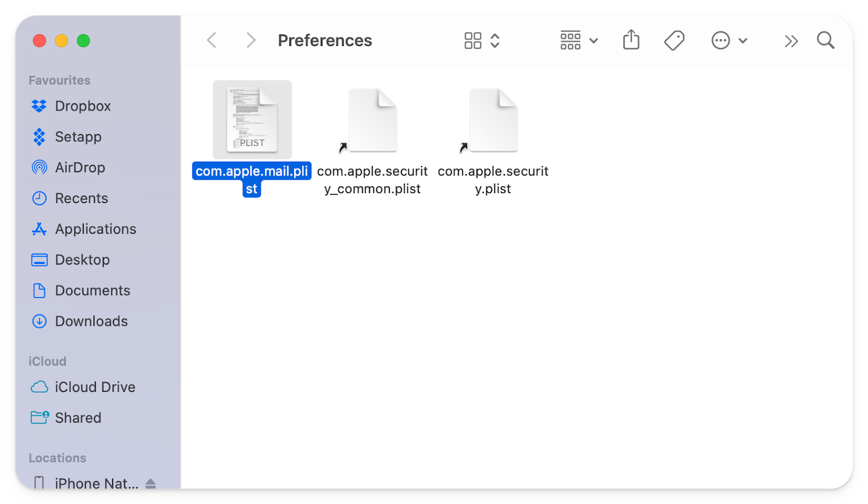This screenshot has height=504, width=868.
Task: Switch to icon grid view
Action: [473, 41]
